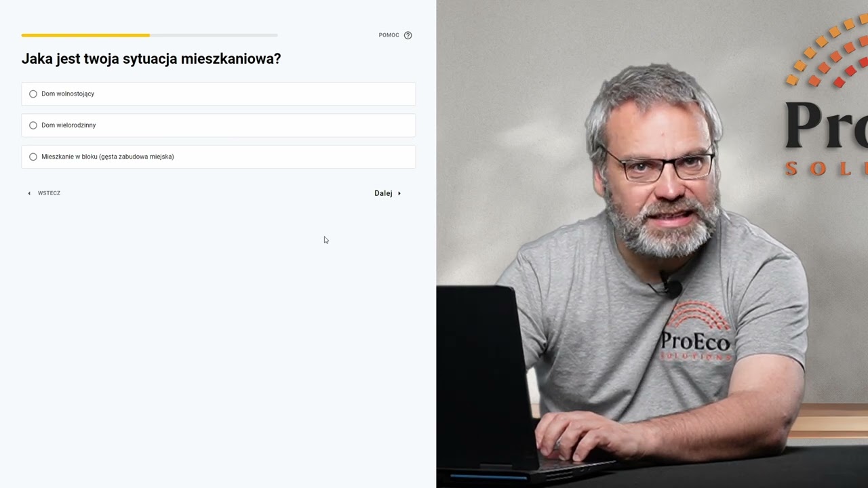
Task: Click the Dom wolnostojący option row
Action: 218,94
